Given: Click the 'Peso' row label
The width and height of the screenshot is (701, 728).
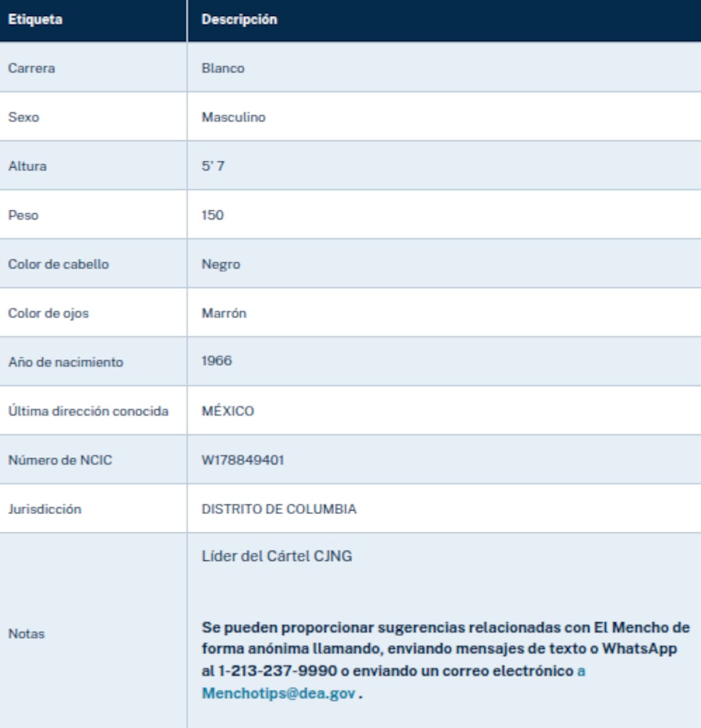Looking at the screenshot, I should [23, 214].
